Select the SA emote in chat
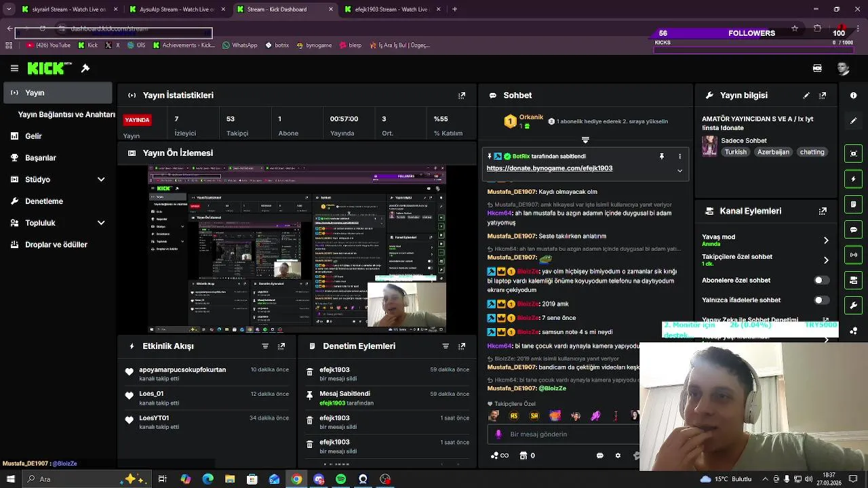The image size is (868, 488). coord(534,416)
